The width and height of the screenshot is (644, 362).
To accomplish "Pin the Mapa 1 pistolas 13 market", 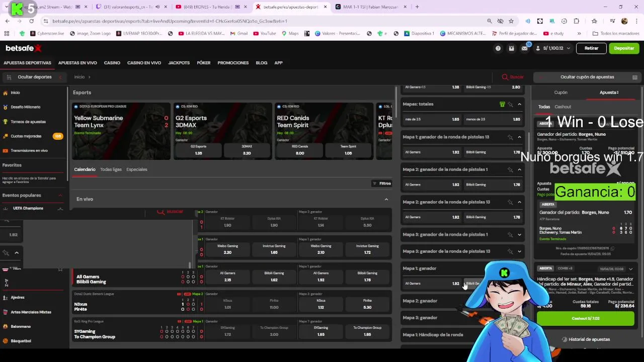I will 510,137.
